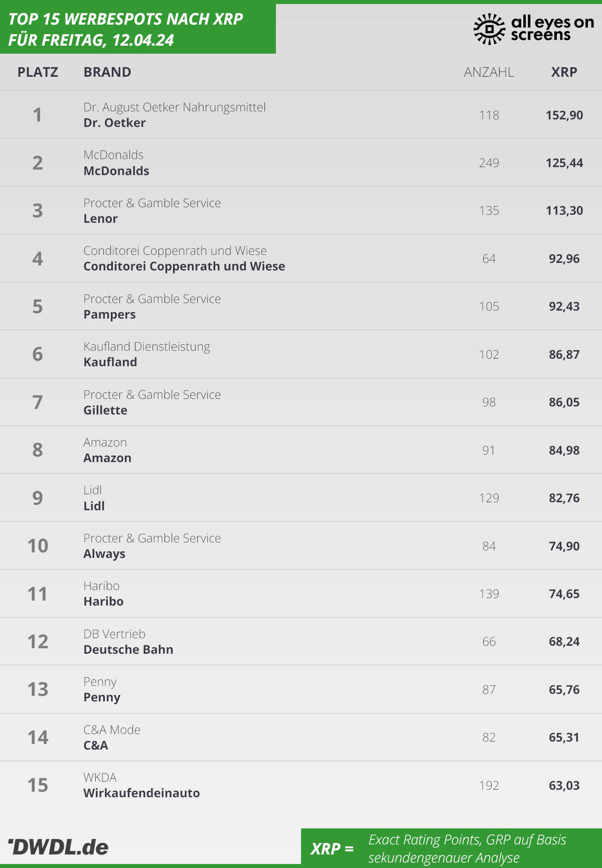Click the Always brand entry
This screenshot has width=602, height=868.
click(104, 554)
